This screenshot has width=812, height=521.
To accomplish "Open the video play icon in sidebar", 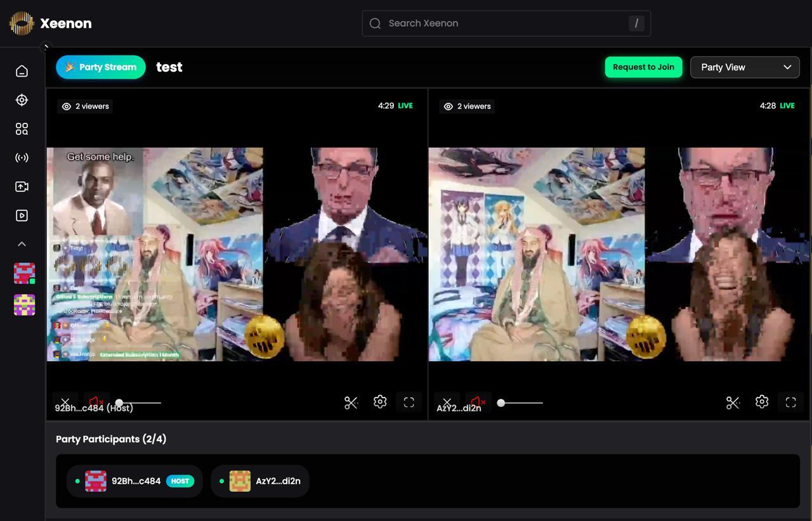I will (22, 215).
